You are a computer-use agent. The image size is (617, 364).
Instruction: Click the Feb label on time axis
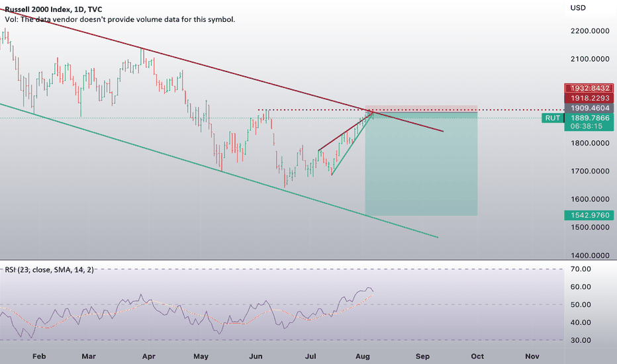(x=39, y=356)
